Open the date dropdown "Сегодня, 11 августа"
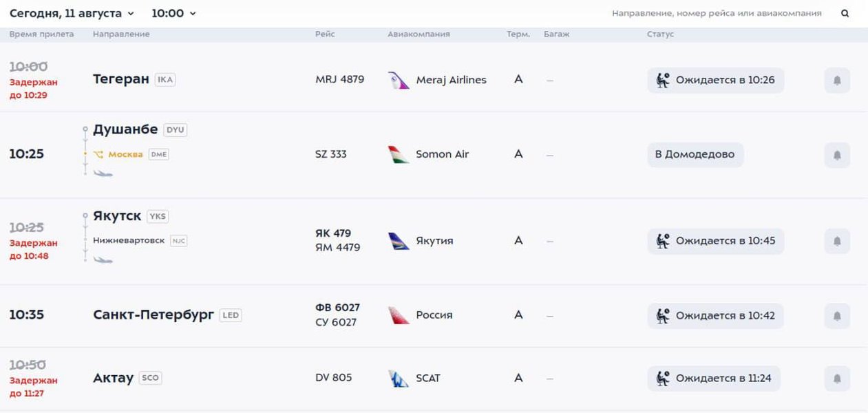This screenshot has width=868, height=413. [72, 13]
